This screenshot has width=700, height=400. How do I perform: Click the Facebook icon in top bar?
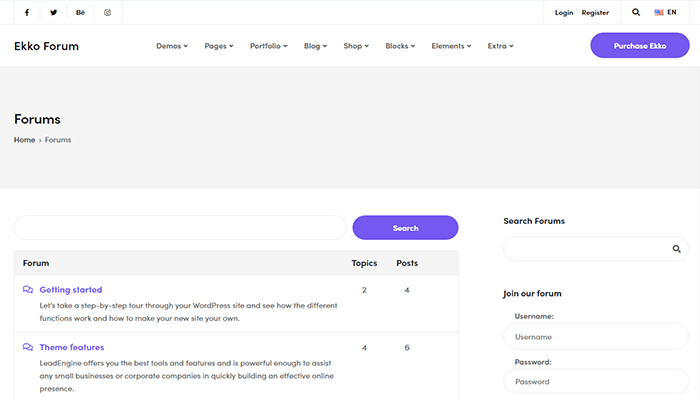click(27, 13)
